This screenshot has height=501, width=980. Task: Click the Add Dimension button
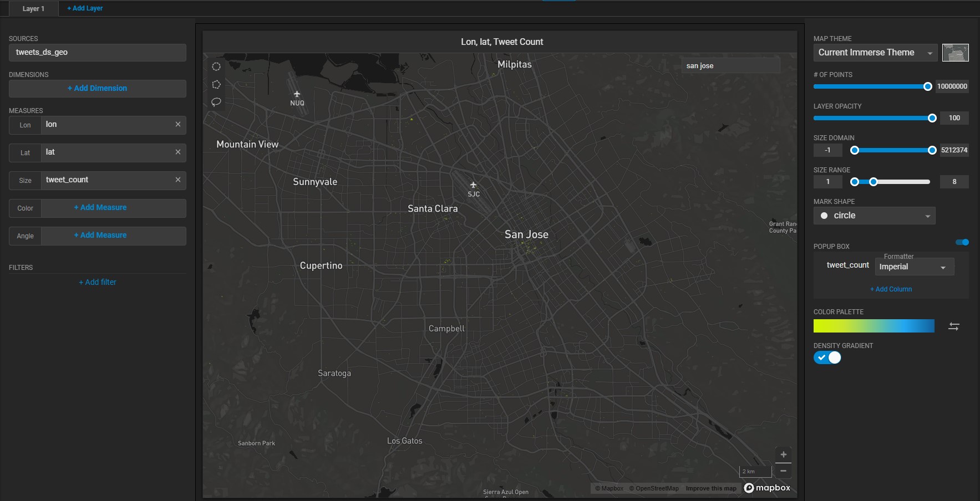[98, 89]
